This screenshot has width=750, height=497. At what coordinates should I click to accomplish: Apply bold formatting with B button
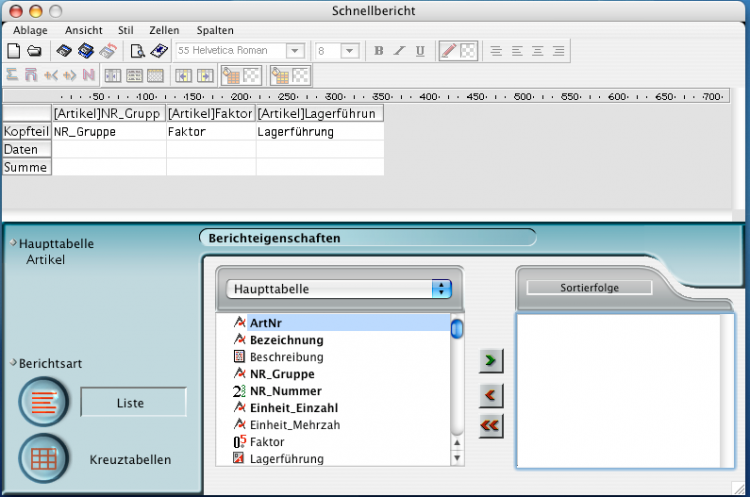click(x=379, y=51)
